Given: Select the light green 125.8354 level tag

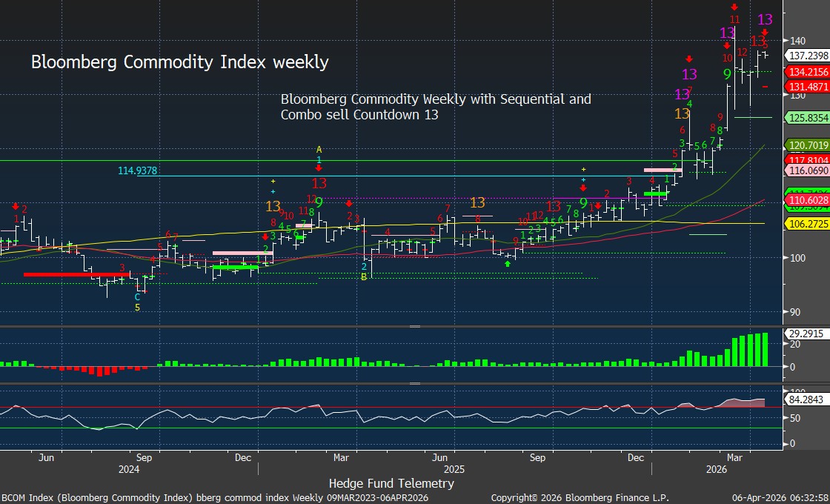Looking at the screenshot, I should (x=807, y=118).
